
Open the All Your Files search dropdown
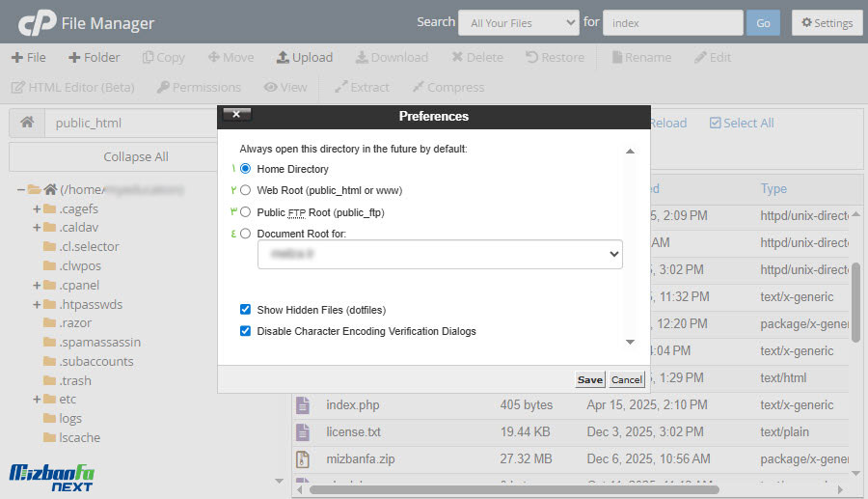[518, 23]
